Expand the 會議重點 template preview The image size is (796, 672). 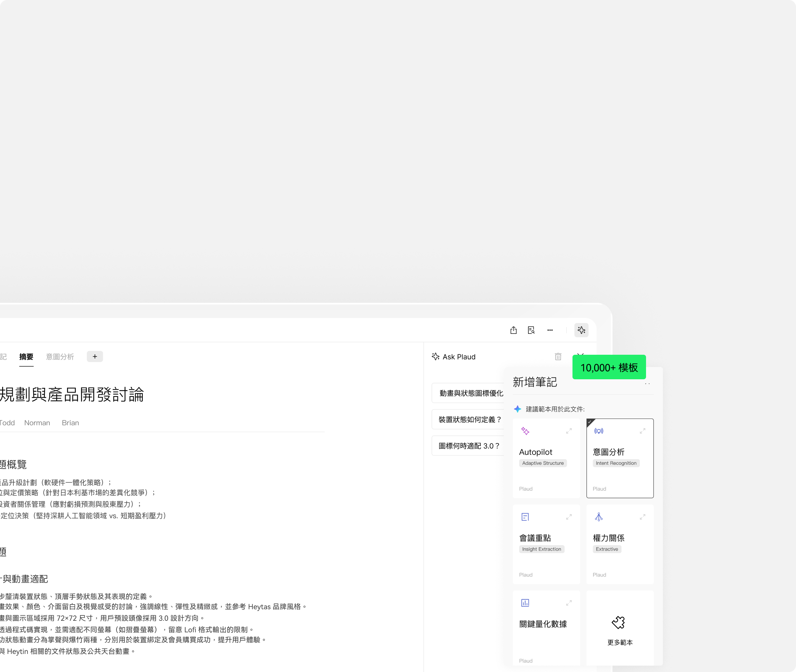click(x=569, y=517)
